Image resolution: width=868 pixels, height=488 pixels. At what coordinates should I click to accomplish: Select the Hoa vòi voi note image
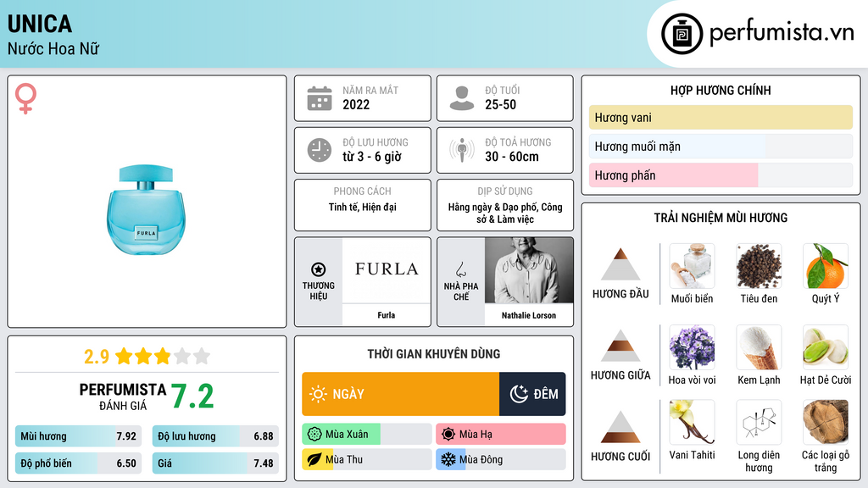tap(692, 347)
